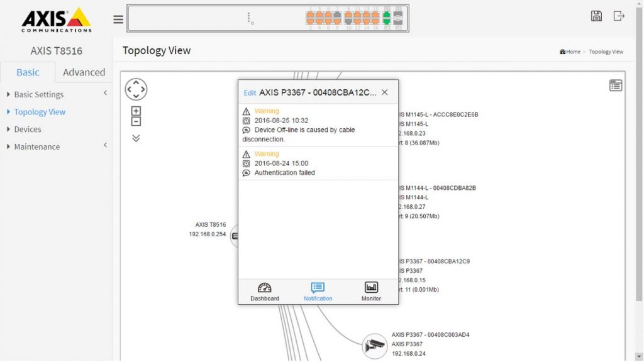Collapse the Basic Settings section

104,94
